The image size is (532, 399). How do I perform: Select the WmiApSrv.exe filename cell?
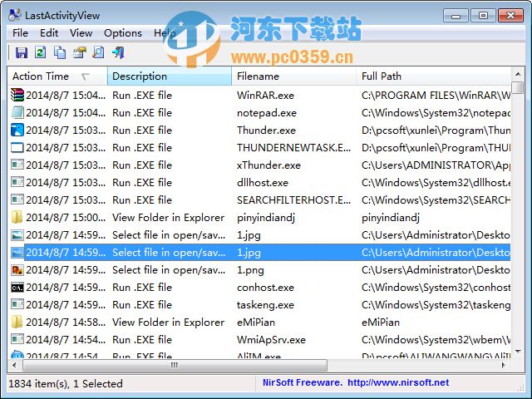pos(271,340)
